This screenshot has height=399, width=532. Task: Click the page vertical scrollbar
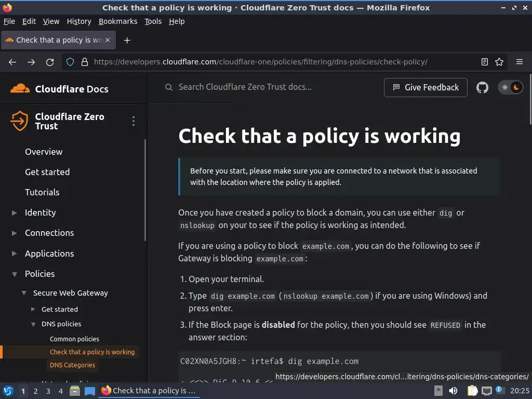pos(530,99)
